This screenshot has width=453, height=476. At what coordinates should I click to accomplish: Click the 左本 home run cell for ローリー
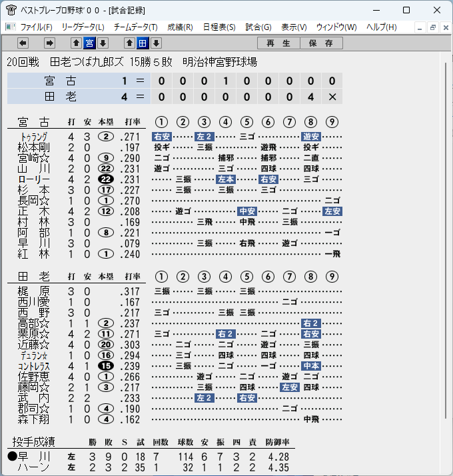pos(226,179)
